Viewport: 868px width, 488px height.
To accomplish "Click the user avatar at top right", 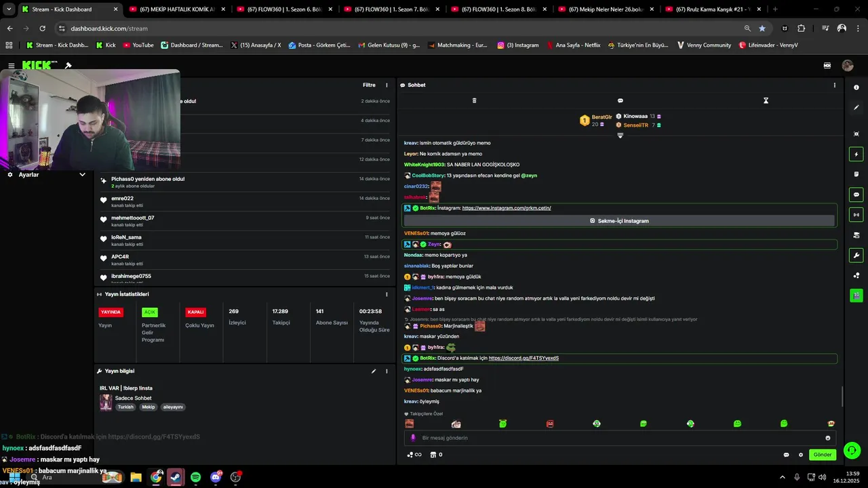I will (847, 66).
